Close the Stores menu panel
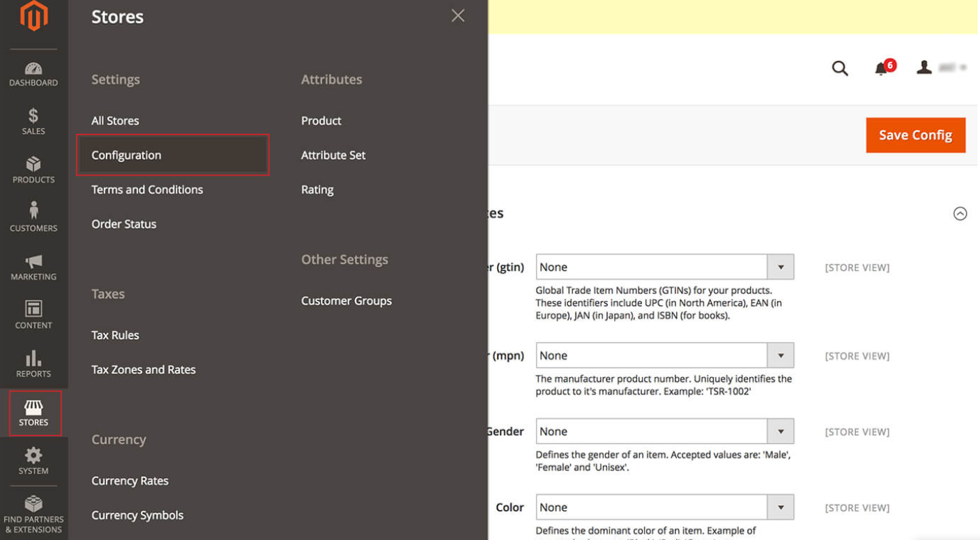Image resolution: width=980 pixels, height=540 pixels. (457, 15)
